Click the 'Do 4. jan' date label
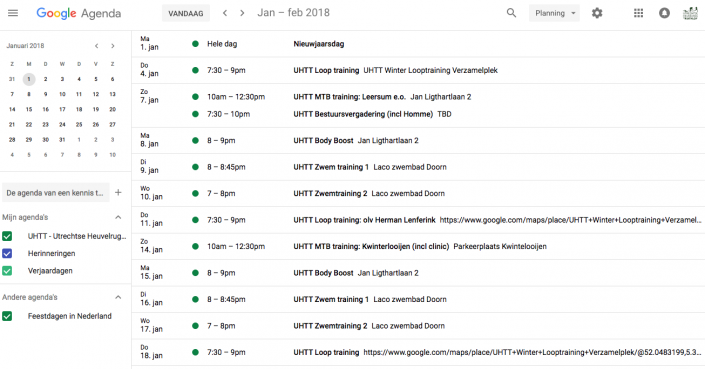Screen dimensions: 705x369 149,70
